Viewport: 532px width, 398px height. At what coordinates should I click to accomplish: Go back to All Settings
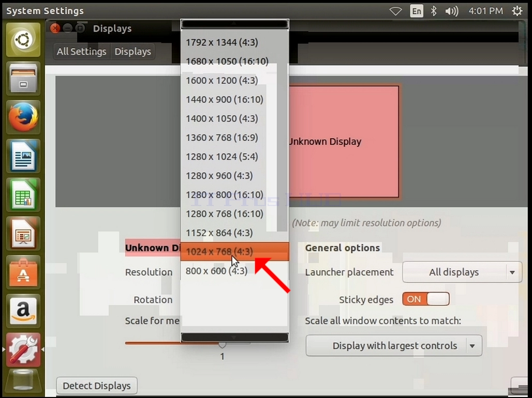[x=81, y=52]
